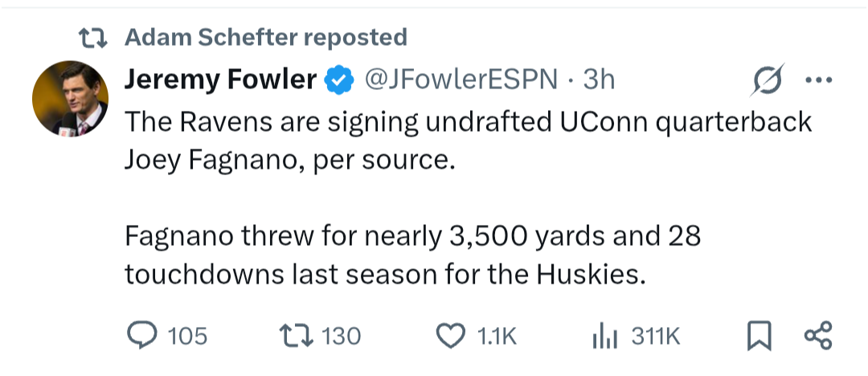Screen dimensions: 868x376
Task: Open the tweet about Joey Fagnano signing
Action: (x=468, y=198)
